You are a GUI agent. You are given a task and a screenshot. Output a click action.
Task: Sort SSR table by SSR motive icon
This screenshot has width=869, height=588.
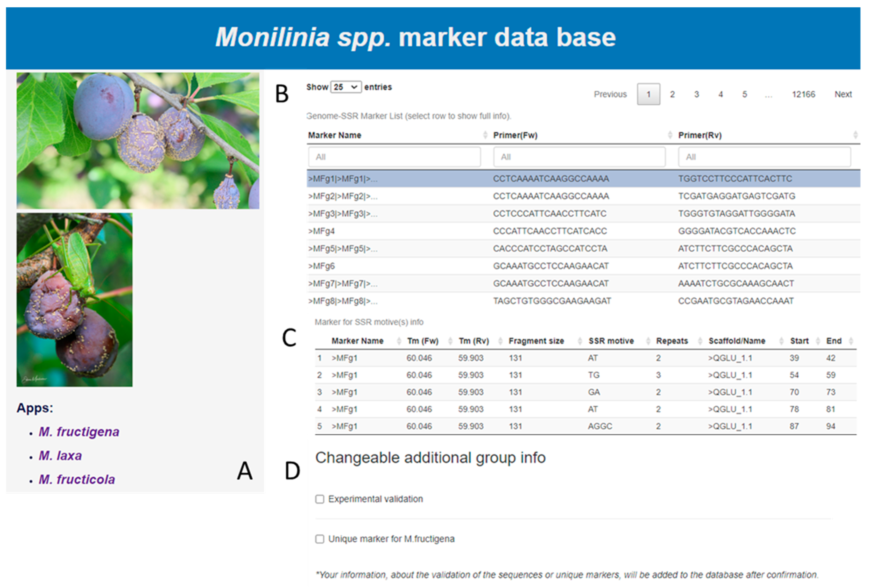pyautogui.click(x=648, y=341)
